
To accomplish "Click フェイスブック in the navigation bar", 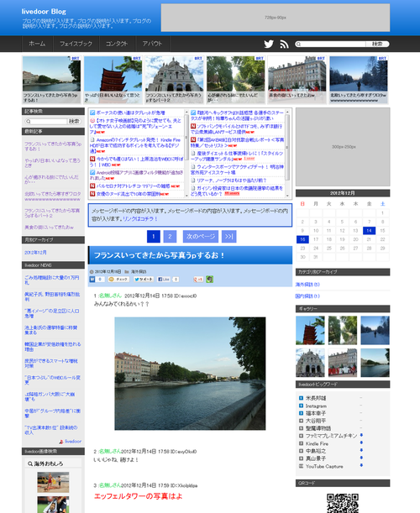I will click(x=76, y=44).
